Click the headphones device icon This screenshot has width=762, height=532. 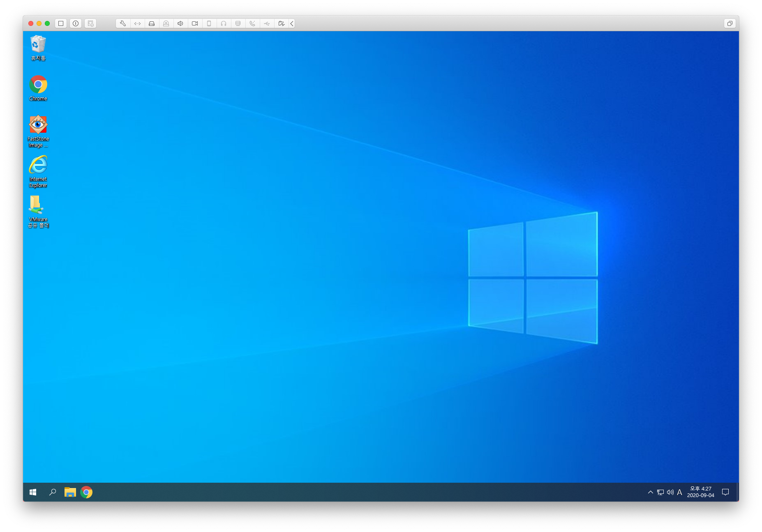click(224, 23)
